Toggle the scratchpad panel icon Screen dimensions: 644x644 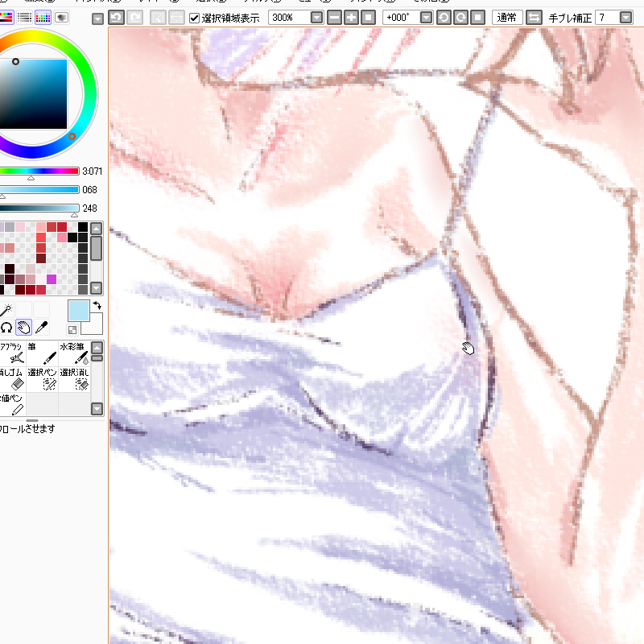[x=62, y=18]
